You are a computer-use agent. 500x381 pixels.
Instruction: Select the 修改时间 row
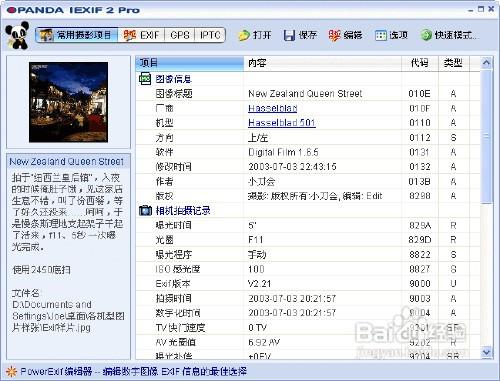coord(308,166)
